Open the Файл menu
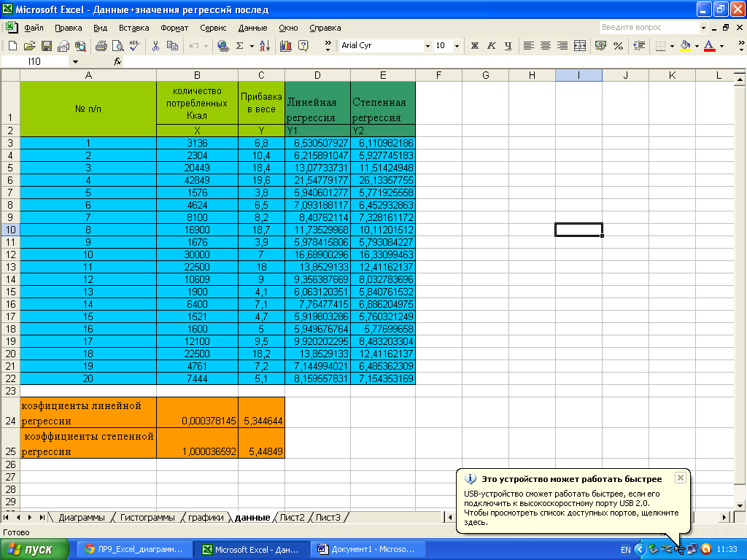This screenshot has width=747, height=560. 34,28
